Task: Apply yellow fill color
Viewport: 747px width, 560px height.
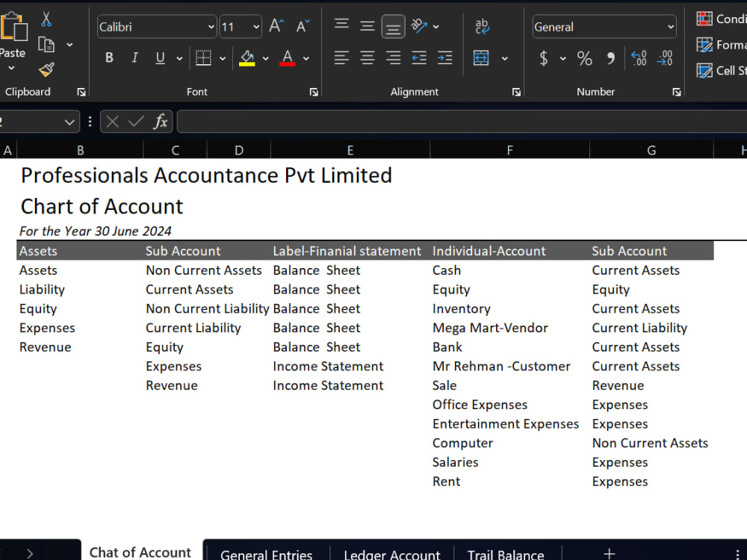Action: point(247,58)
